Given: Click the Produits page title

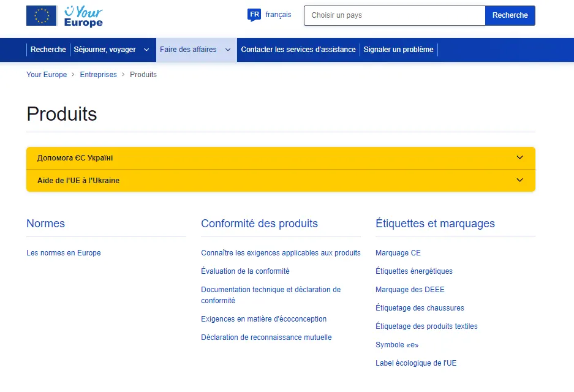Looking at the screenshot, I should coord(62,114).
